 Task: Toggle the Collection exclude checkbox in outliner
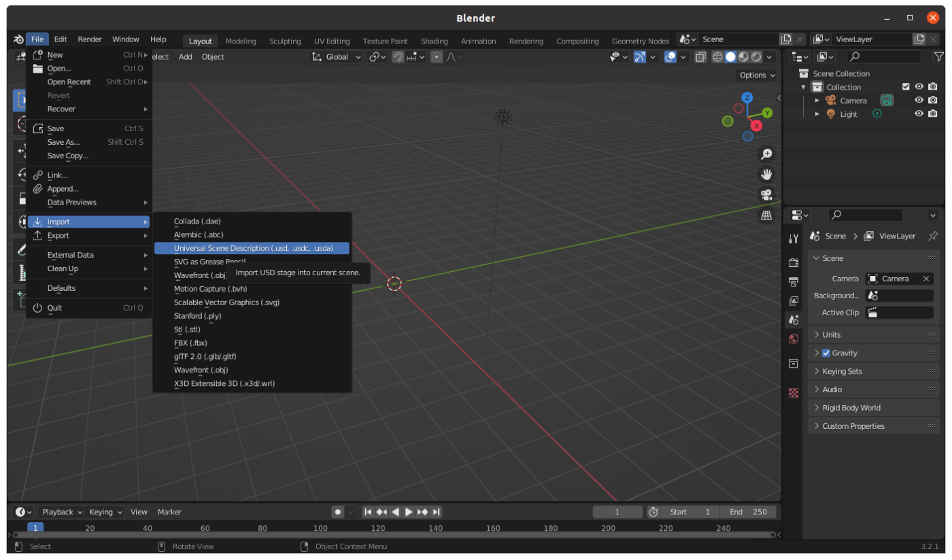[x=906, y=87]
